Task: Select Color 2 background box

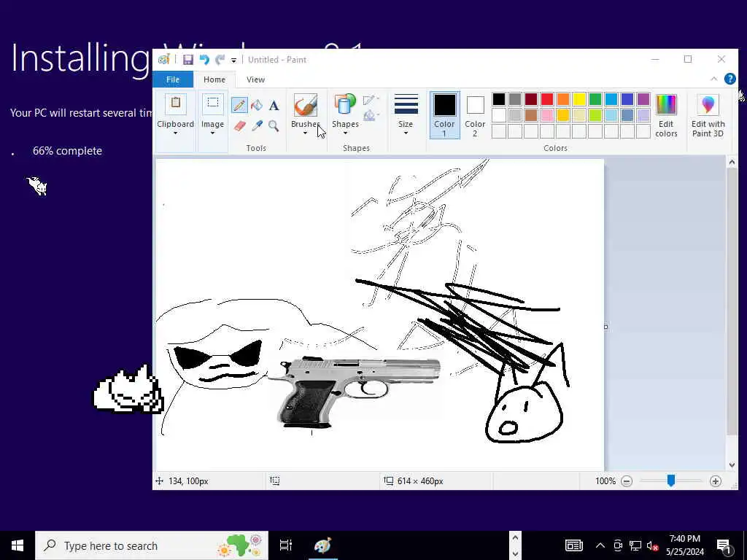Action: tap(475, 115)
